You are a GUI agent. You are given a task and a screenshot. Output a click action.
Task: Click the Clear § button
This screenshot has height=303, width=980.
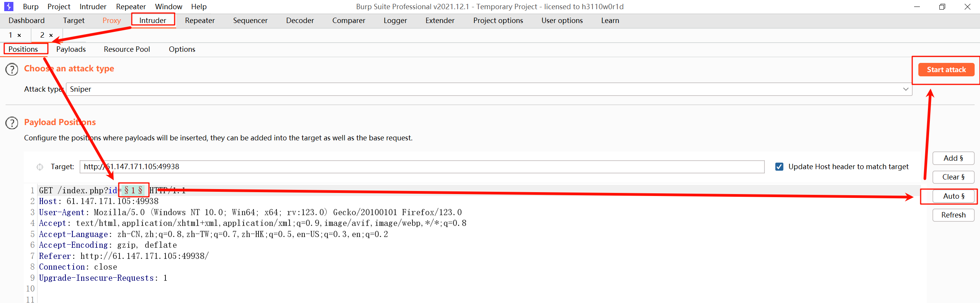click(953, 177)
